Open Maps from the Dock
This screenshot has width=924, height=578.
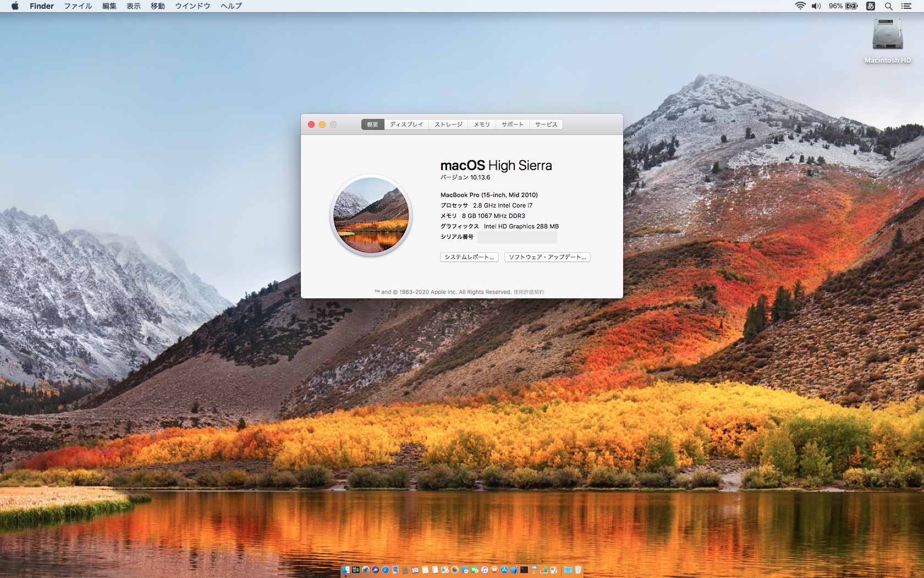tap(445, 570)
